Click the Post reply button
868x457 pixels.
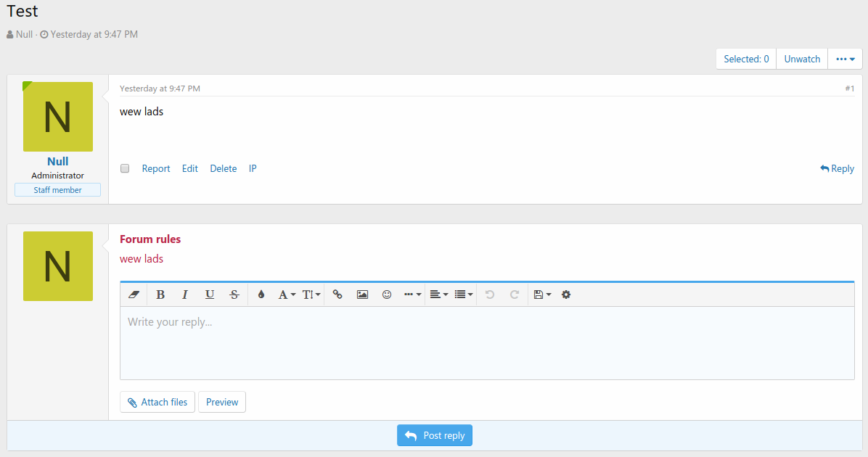[x=435, y=435]
